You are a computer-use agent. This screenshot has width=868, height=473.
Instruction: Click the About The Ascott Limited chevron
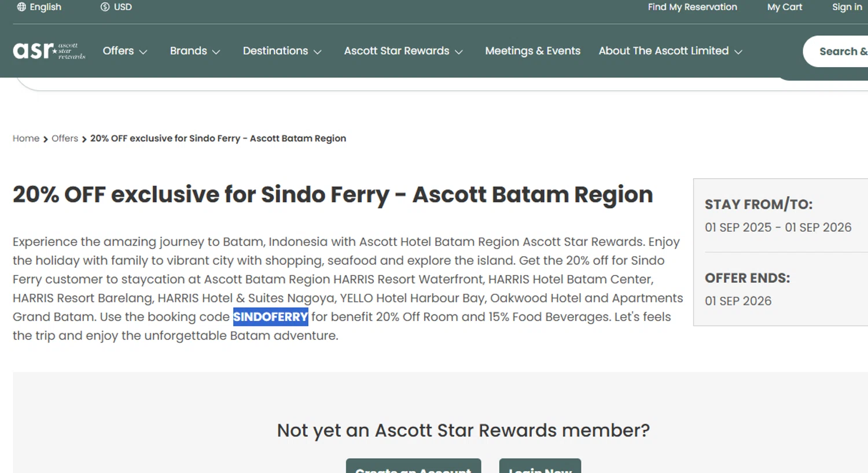pos(738,52)
